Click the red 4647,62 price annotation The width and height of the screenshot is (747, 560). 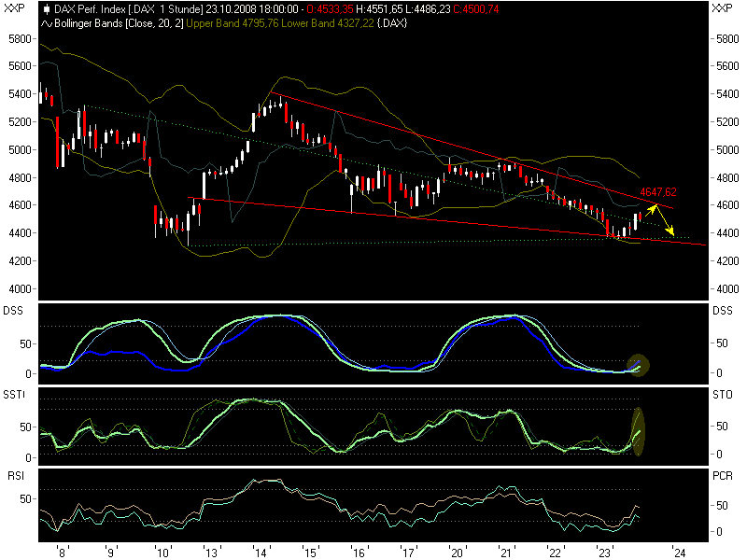(658, 192)
